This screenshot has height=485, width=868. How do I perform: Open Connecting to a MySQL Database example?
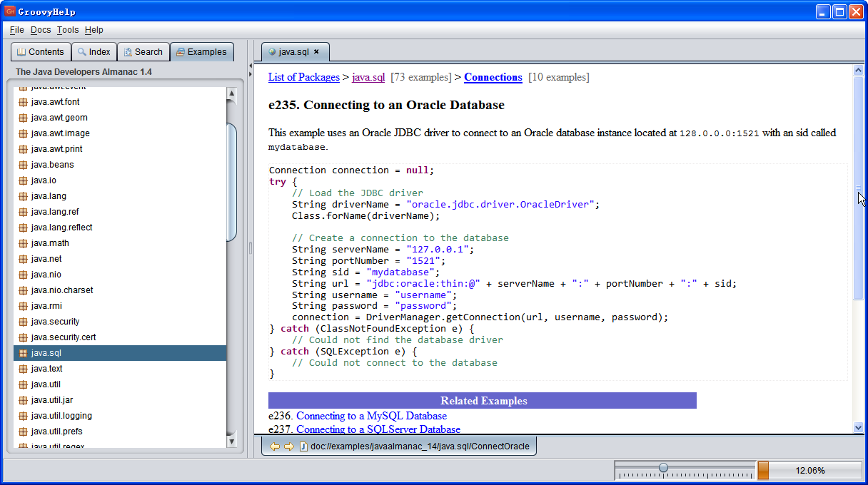pos(371,416)
